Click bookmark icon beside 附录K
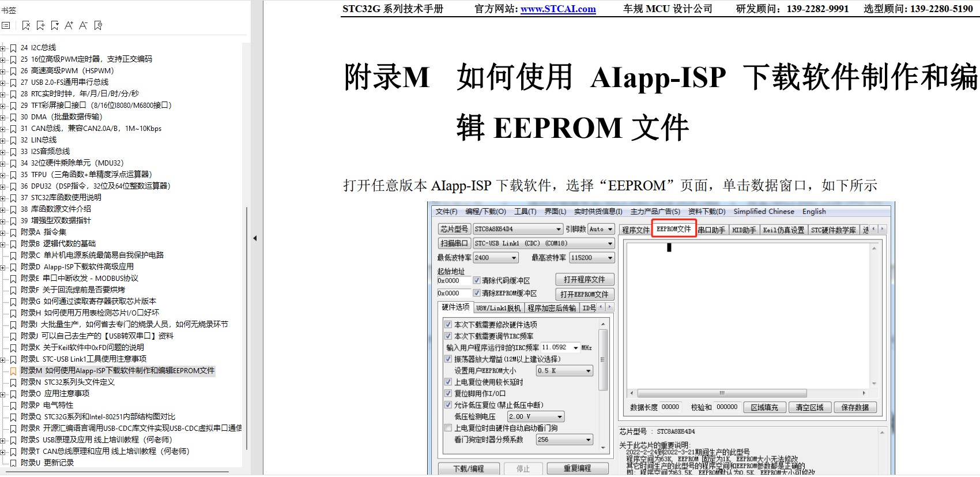Screen dimensions: 980x477 coord(13,348)
